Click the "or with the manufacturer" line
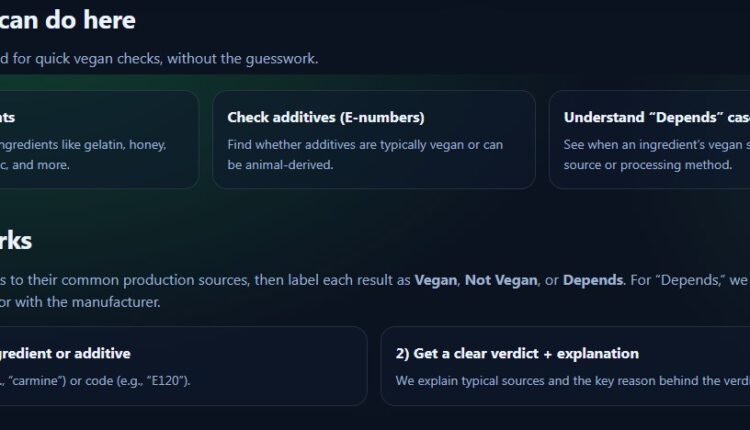The width and height of the screenshot is (750, 430). tap(80, 301)
